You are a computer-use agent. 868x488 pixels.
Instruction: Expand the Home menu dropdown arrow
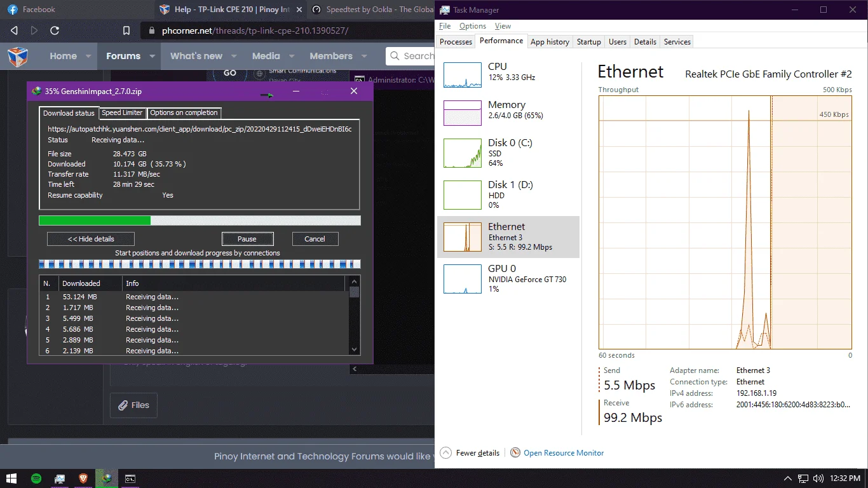[x=90, y=56]
